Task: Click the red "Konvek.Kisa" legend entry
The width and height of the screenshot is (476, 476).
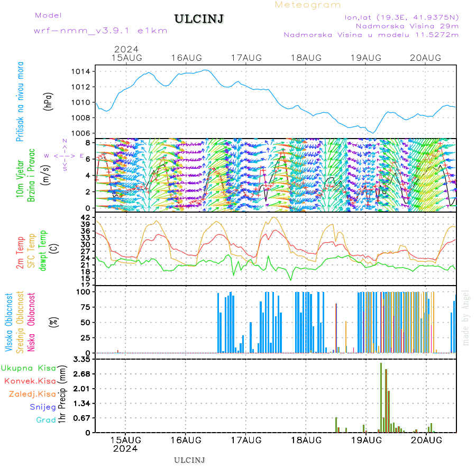Action: tap(30, 381)
